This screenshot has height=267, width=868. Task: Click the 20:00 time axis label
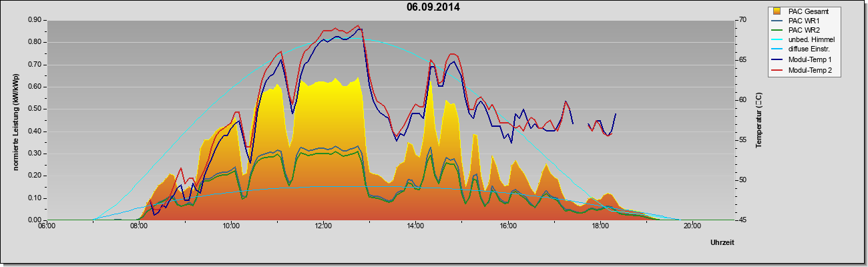(692, 226)
